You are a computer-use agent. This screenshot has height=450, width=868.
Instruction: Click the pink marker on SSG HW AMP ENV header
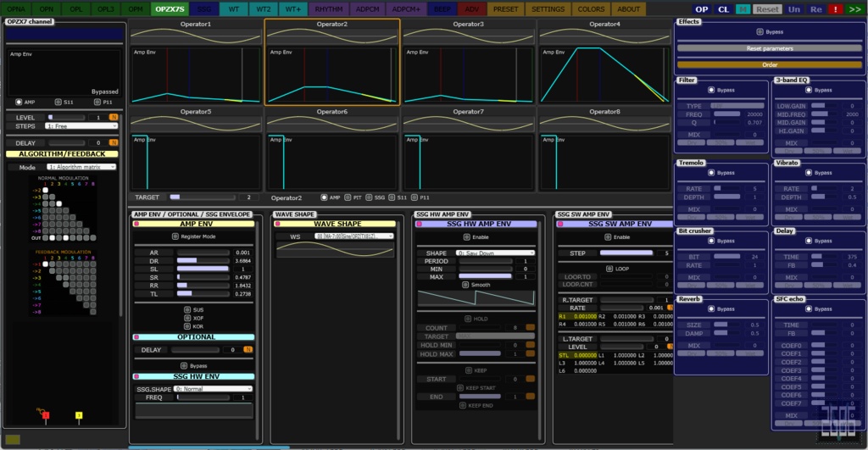click(x=419, y=225)
